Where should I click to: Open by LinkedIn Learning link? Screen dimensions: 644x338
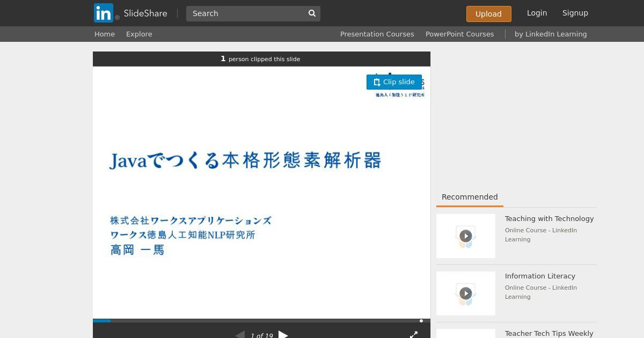click(x=551, y=34)
